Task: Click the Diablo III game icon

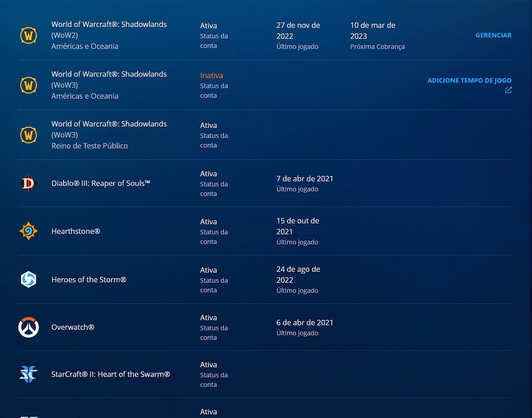Action: [x=28, y=183]
